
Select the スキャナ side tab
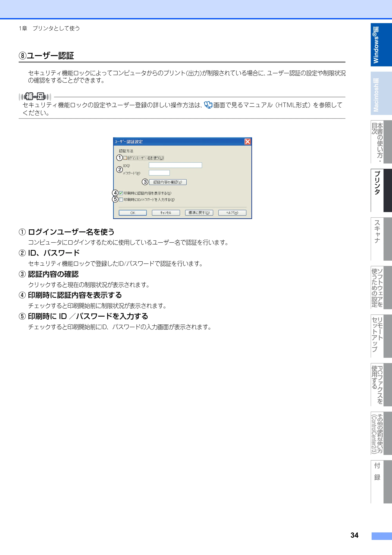pos(381,239)
